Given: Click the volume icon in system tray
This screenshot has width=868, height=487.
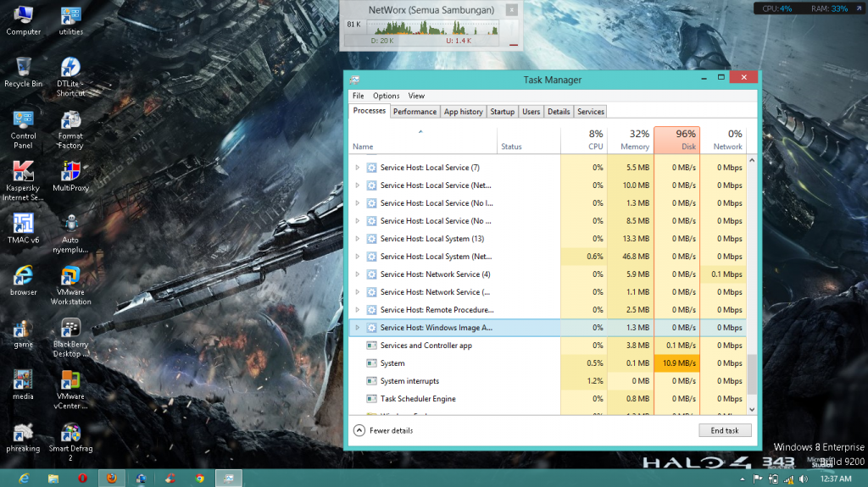Looking at the screenshot, I should coord(804,479).
